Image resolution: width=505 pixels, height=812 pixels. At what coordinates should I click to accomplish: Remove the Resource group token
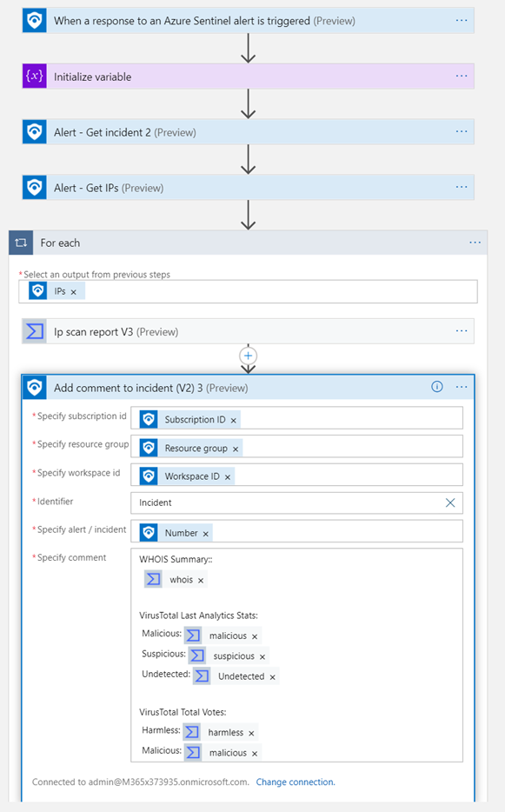[236, 449]
